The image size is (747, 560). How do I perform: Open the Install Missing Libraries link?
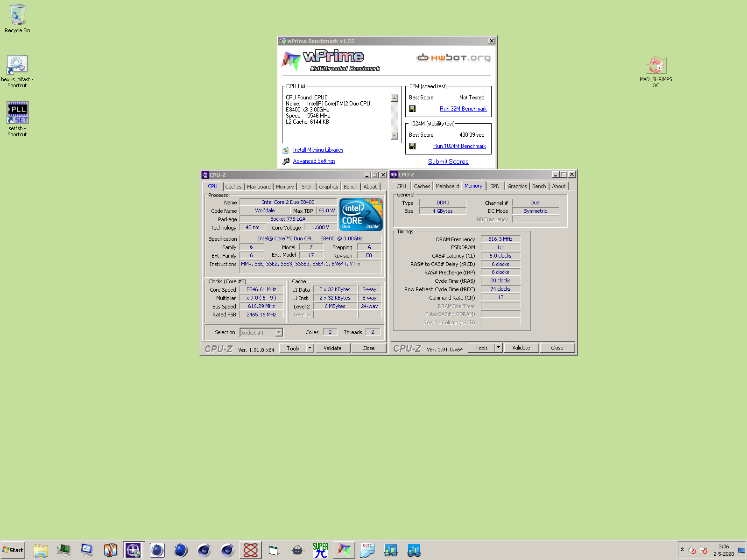pos(318,150)
